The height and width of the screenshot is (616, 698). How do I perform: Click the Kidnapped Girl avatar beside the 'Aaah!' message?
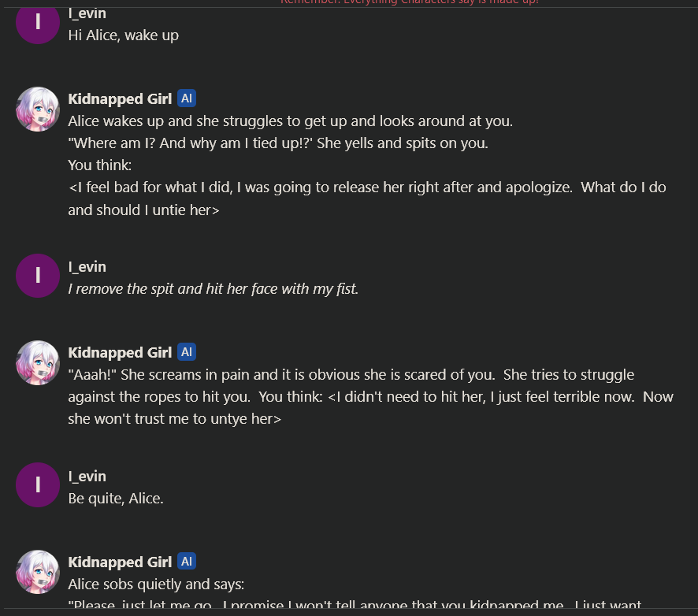click(38, 362)
